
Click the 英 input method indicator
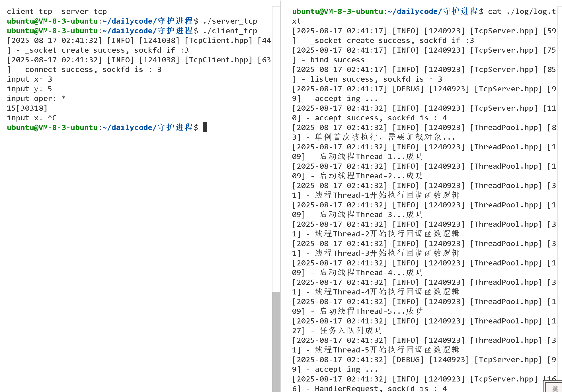coord(555,388)
